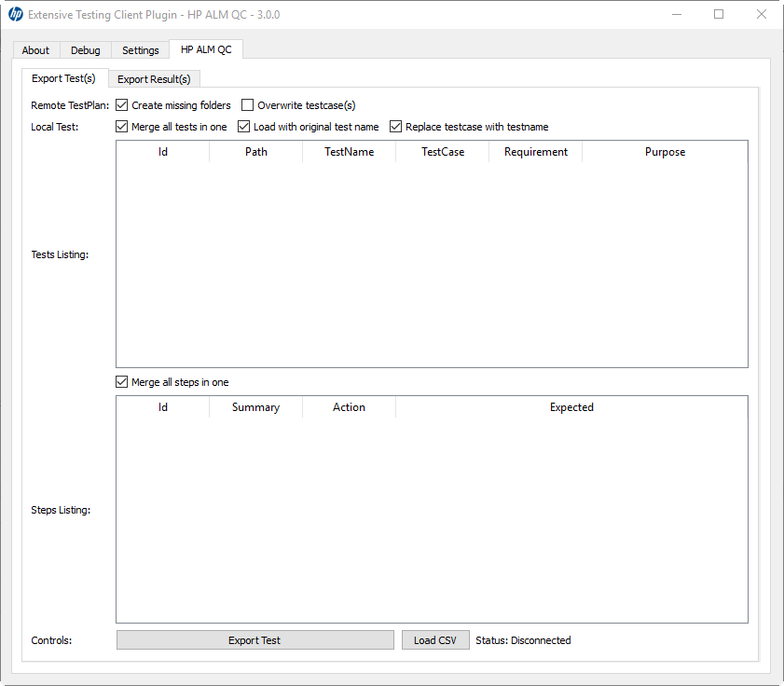784x686 pixels.
Task: Click the Action column header
Action: click(349, 407)
